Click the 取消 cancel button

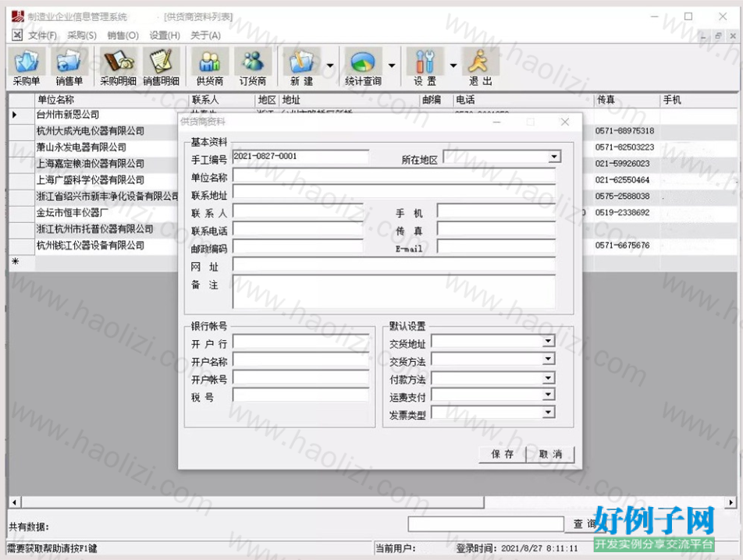(550, 455)
